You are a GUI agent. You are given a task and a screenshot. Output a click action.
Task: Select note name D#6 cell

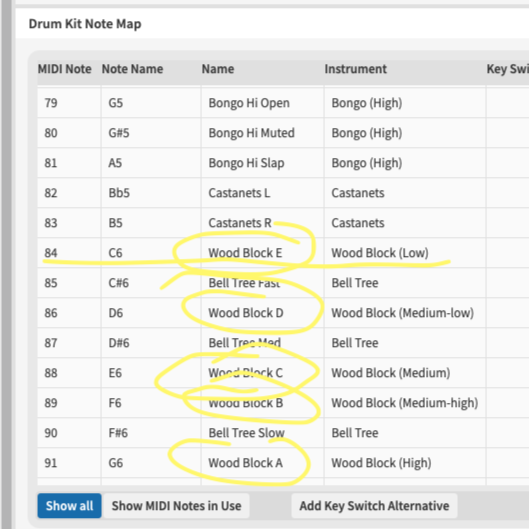click(x=151, y=343)
